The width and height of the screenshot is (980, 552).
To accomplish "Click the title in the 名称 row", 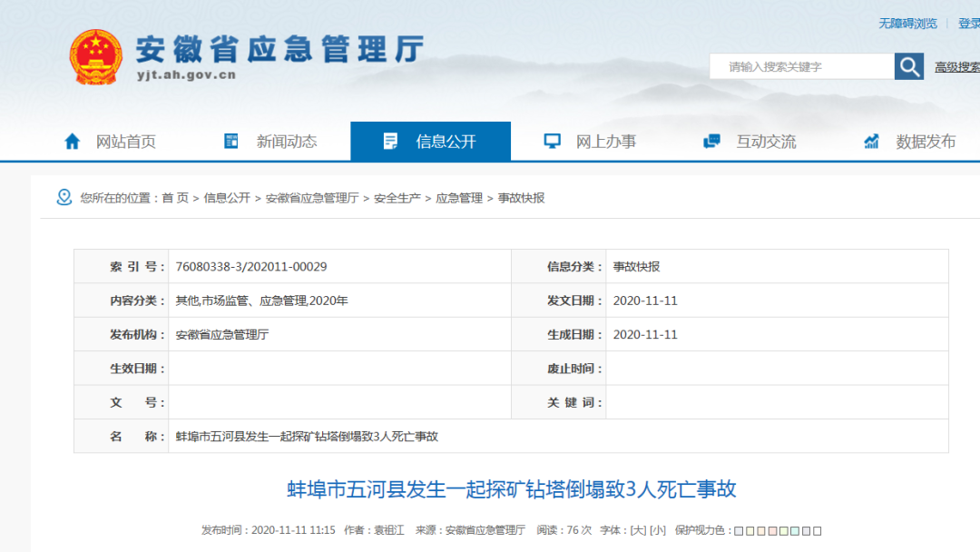I will pyautogui.click(x=307, y=437).
